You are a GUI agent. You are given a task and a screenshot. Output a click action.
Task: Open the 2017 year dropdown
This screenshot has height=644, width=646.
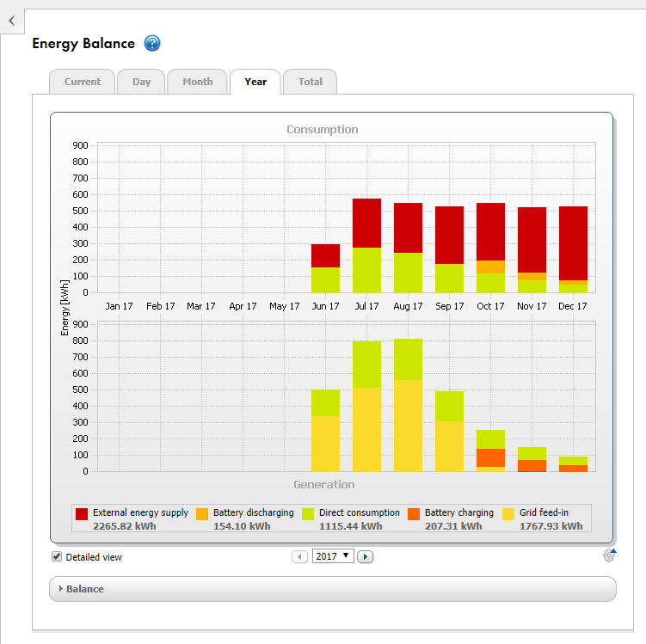coord(332,556)
